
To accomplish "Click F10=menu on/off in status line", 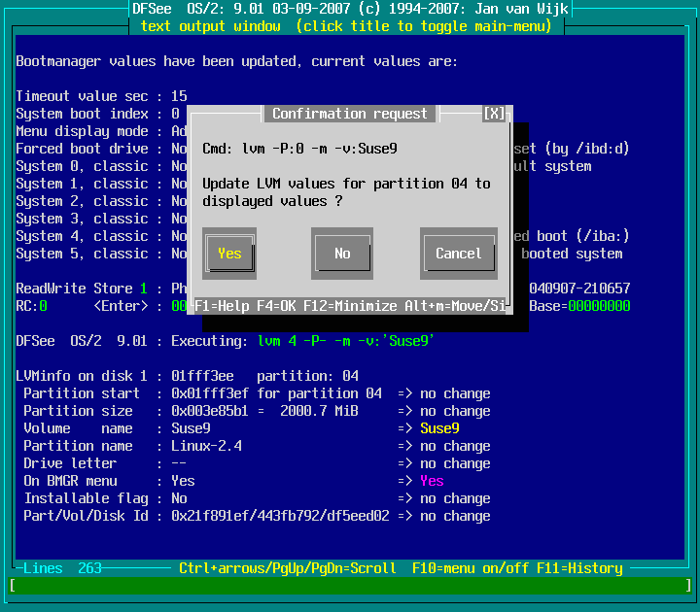I will tap(467, 568).
